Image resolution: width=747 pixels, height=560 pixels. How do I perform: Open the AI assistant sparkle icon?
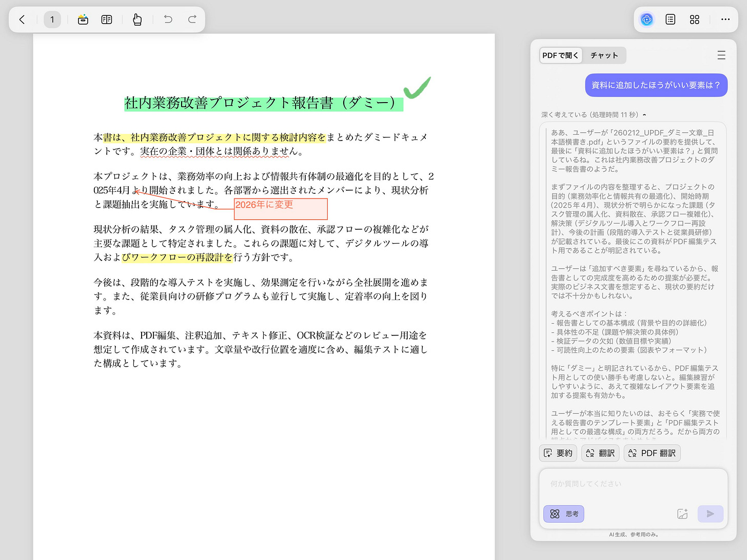pyautogui.click(x=646, y=19)
